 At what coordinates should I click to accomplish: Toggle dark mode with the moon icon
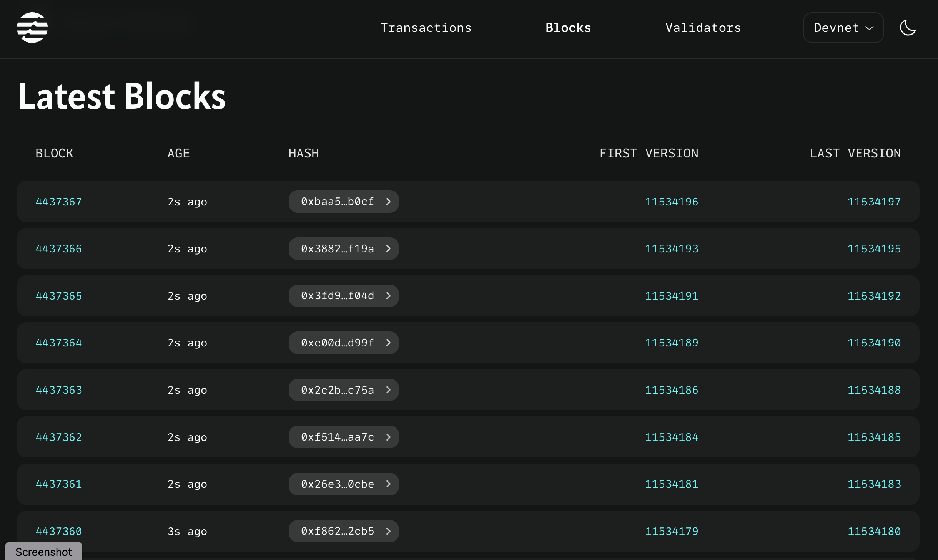[x=908, y=27]
